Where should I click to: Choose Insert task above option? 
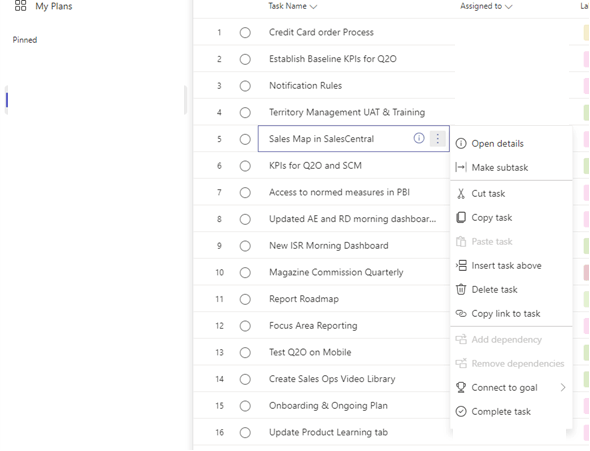tap(511, 266)
